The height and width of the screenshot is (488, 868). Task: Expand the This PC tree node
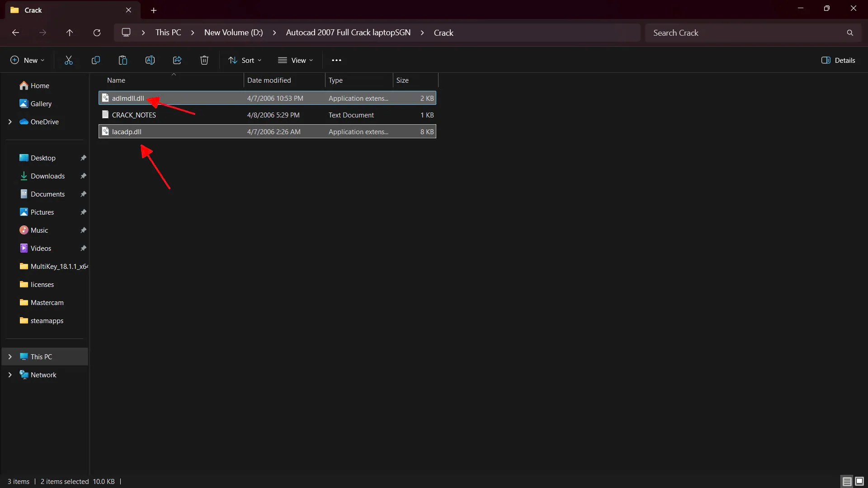pos(10,357)
